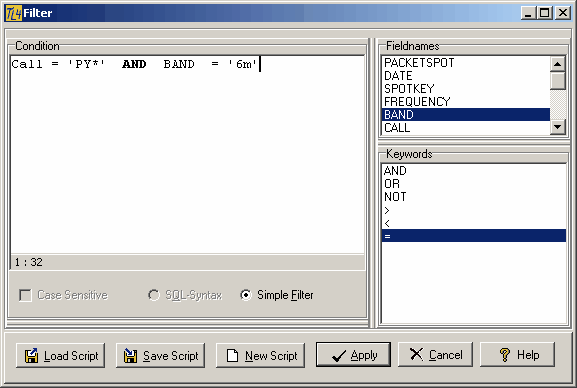Click the TL4 application icon in title bar
This screenshot has height=388, width=577.
[14, 13]
